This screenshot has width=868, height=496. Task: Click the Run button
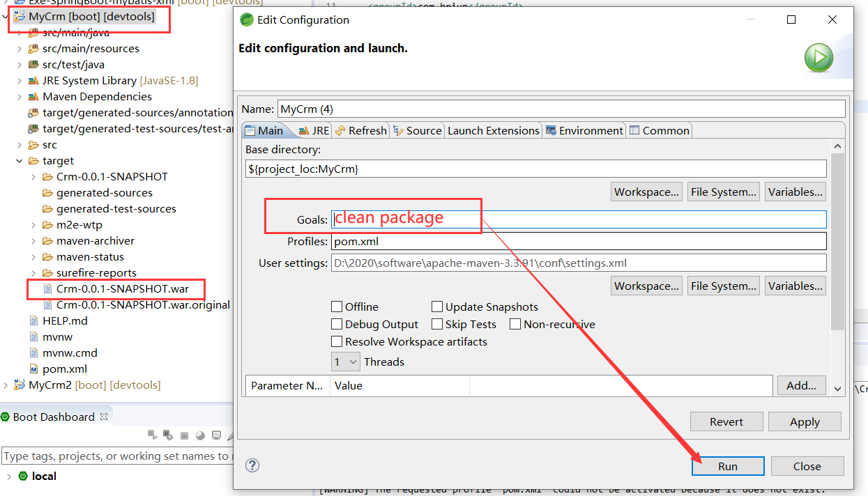pyautogui.click(x=728, y=466)
